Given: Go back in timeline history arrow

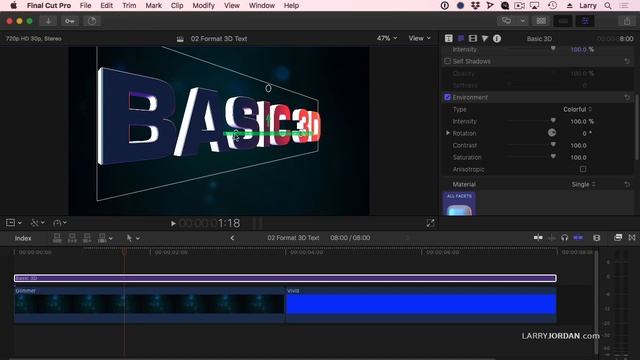Looking at the screenshot, I should click(232, 238).
